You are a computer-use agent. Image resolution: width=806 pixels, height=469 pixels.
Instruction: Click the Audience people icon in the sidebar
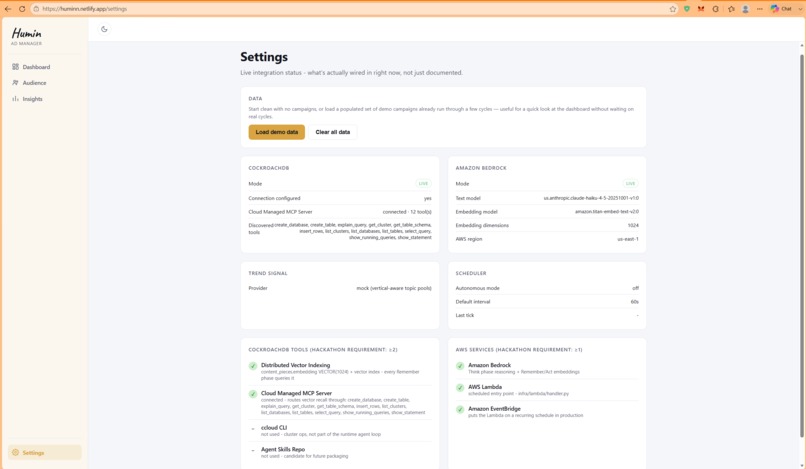pyautogui.click(x=15, y=83)
